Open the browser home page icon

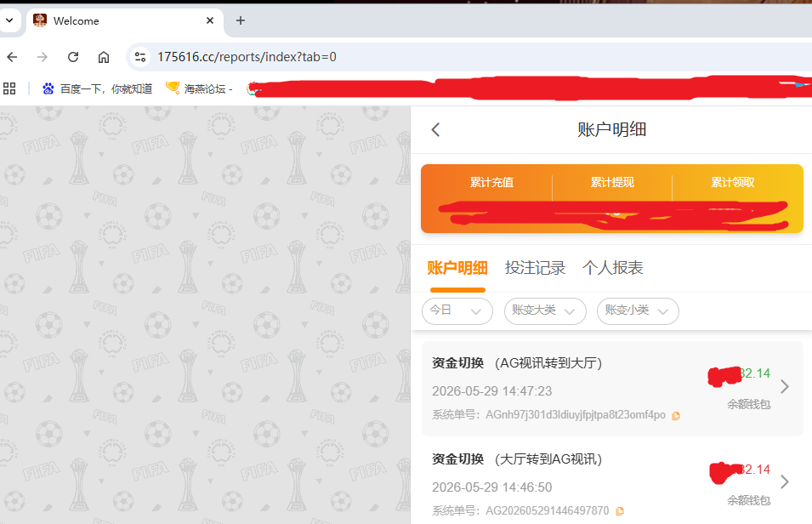click(x=104, y=57)
